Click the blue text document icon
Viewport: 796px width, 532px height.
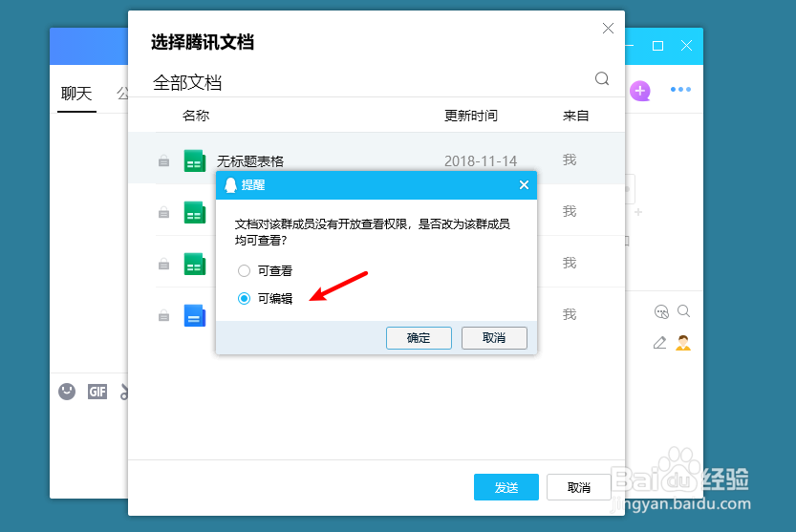tap(194, 315)
